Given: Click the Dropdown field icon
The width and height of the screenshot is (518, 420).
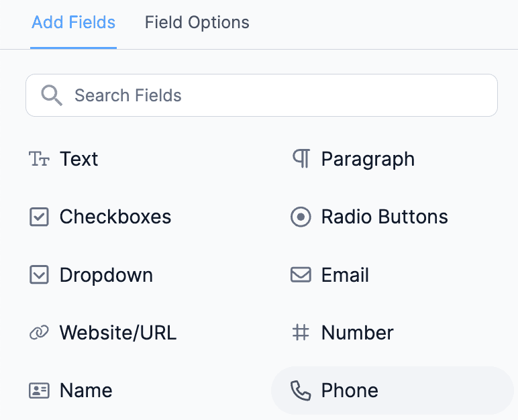Looking at the screenshot, I should click(x=39, y=274).
